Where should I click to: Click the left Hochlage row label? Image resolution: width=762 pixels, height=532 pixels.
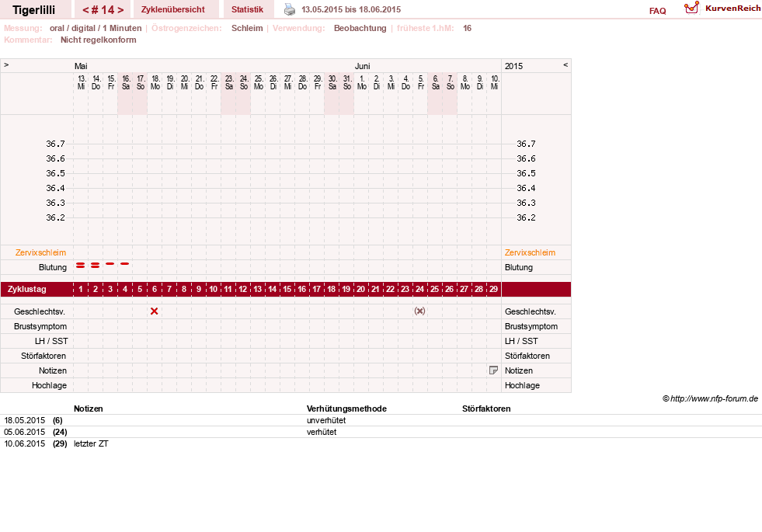49,385
